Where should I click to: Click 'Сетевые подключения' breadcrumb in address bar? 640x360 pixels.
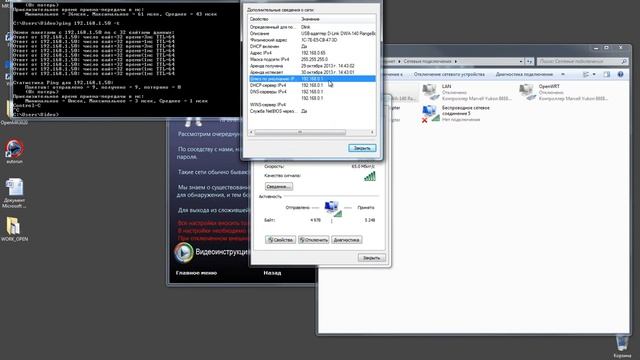tap(427, 61)
